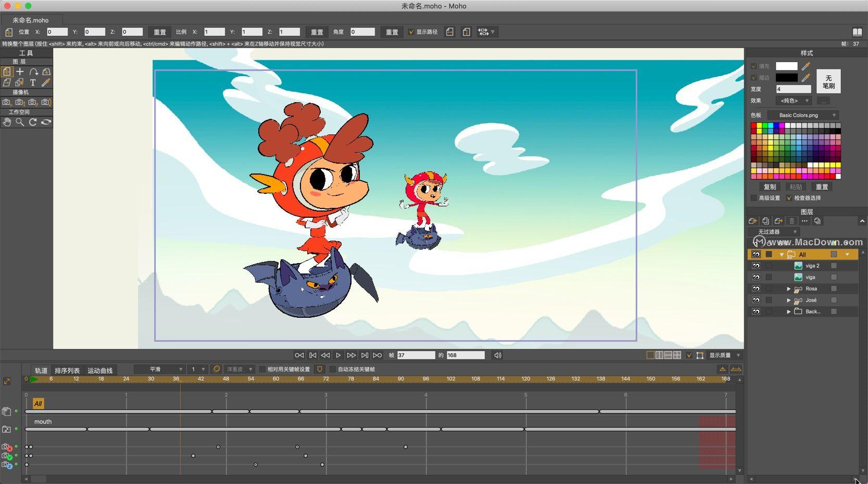Click the 无笔刷 brush button
The width and height of the screenshot is (868, 484).
pos(828,82)
